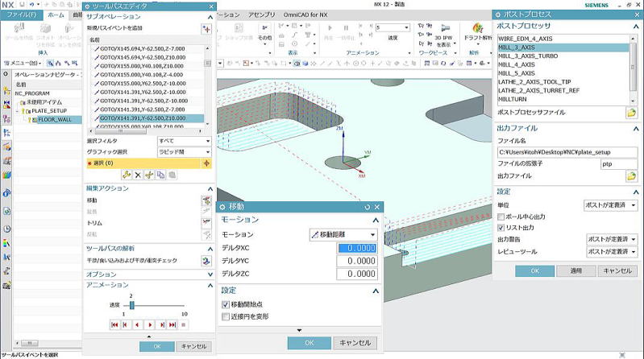Screen dimensions: 644x359
Task: Open the review tool dropdown
Action: pyautogui.click(x=612, y=251)
